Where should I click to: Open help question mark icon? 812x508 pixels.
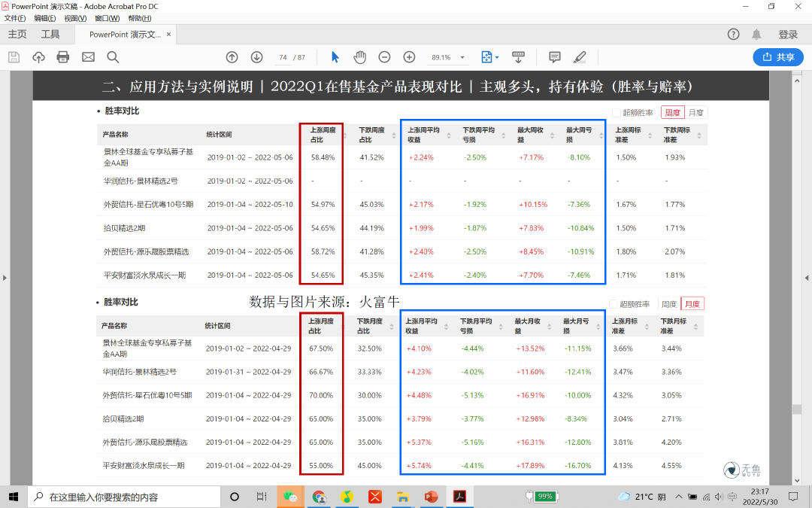[733, 34]
